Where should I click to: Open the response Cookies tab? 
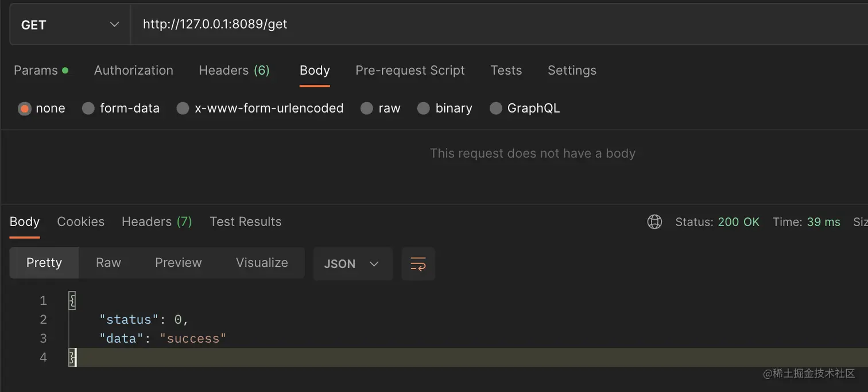80,222
